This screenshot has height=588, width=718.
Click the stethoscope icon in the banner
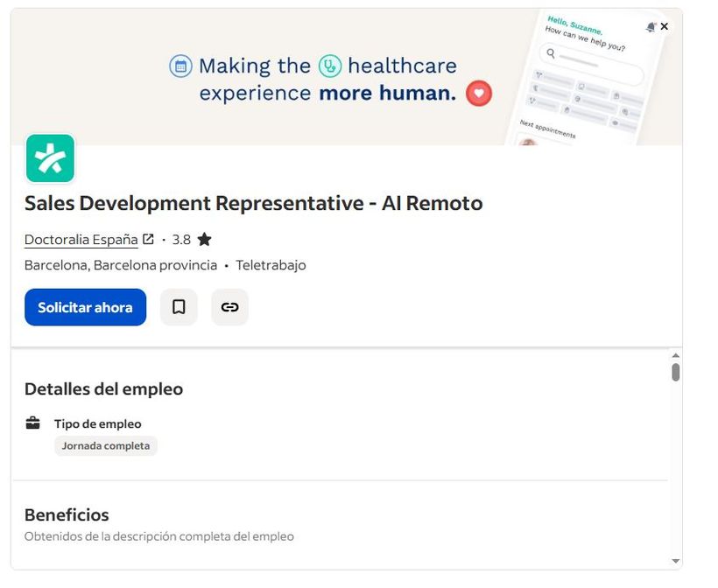coord(330,66)
